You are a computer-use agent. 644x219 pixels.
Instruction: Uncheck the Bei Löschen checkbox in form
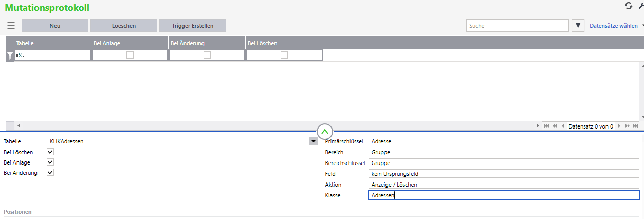coord(50,152)
